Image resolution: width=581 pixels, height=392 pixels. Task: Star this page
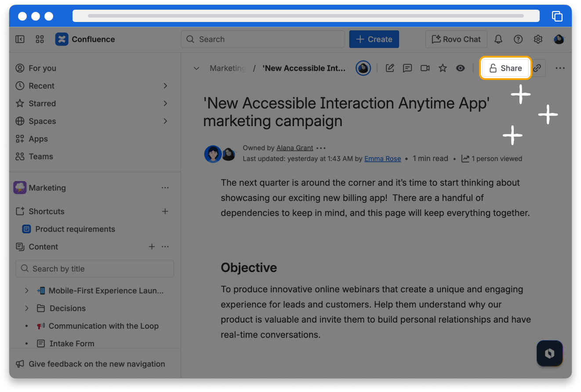click(x=443, y=68)
